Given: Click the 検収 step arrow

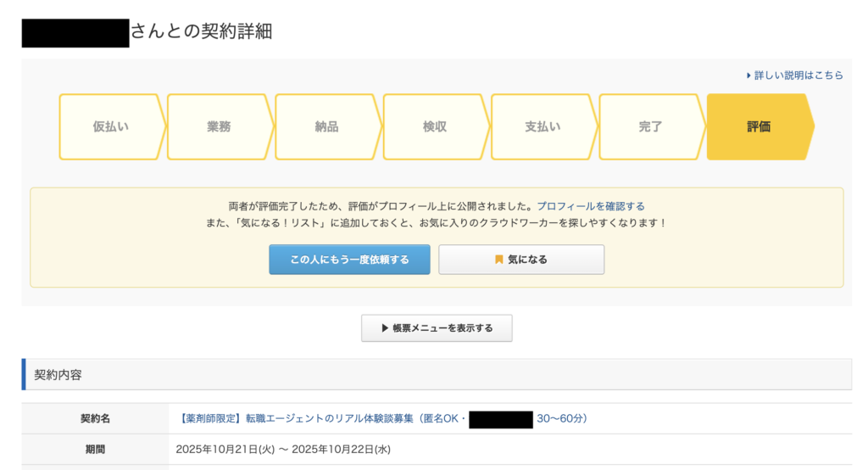Looking at the screenshot, I should click(x=435, y=127).
